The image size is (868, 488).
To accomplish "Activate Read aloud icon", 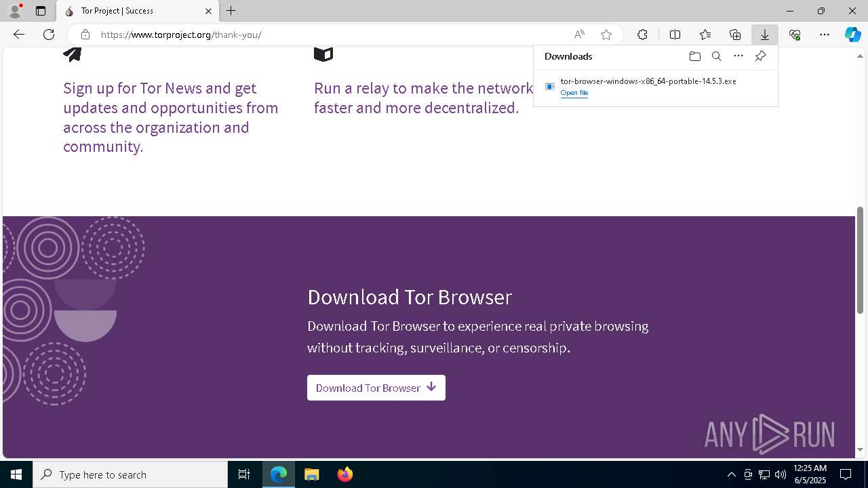I will pyautogui.click(x=579, y=35).
